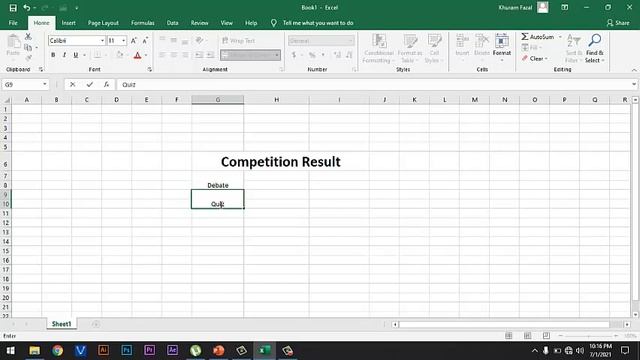
Task: Switch to the Data tab
Action: coord(173,23)
